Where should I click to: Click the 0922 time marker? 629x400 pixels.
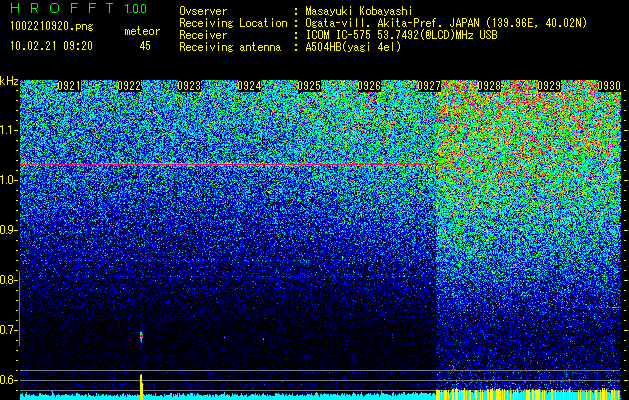pyautogui.click(x=129, y=86)
